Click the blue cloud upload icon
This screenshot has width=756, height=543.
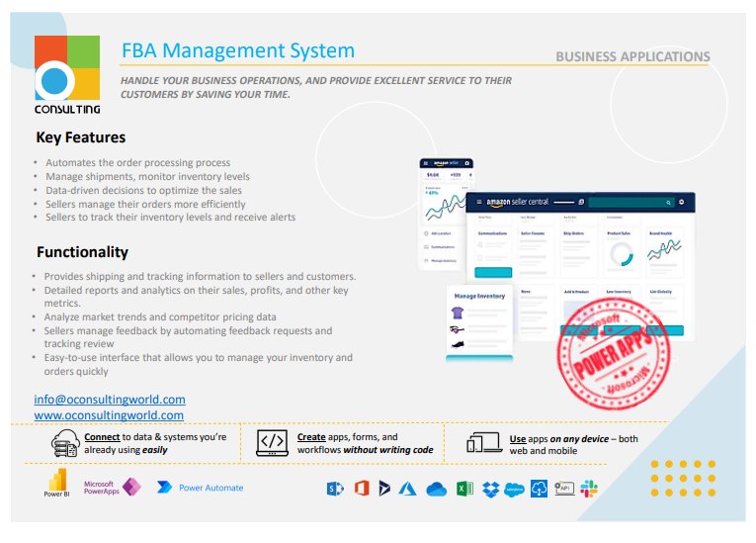click(539, 489)
